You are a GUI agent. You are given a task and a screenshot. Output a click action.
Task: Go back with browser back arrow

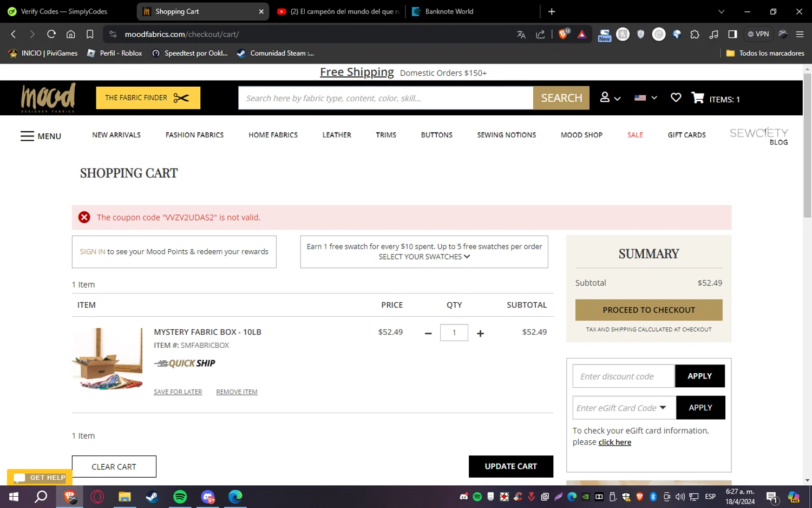click(14, 34)
